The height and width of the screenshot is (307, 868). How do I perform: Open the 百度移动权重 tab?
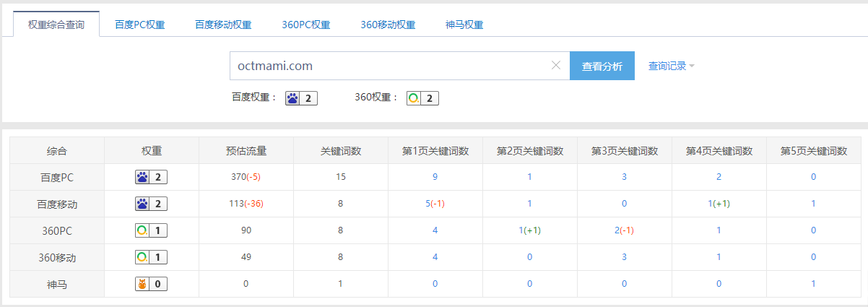[x=223, y=25]
